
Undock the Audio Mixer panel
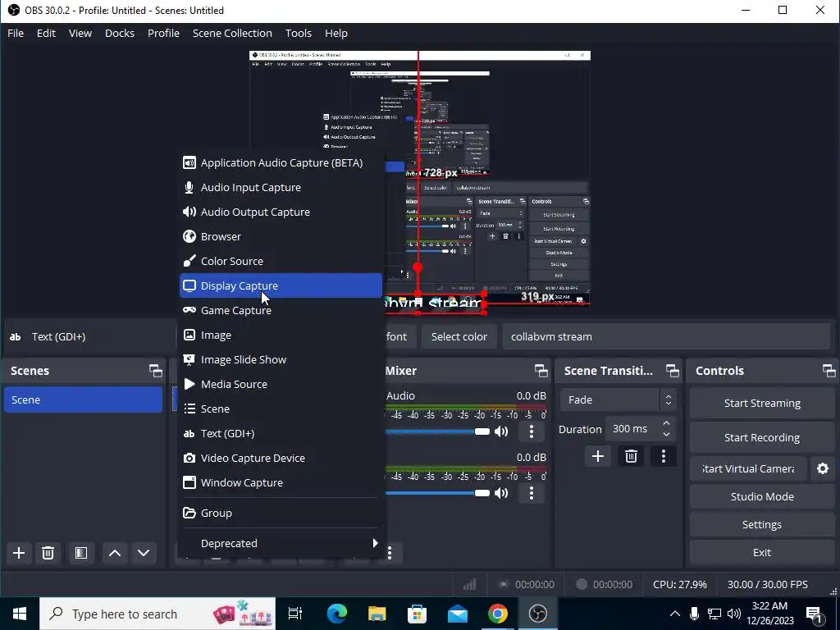[x=541, y=371]
